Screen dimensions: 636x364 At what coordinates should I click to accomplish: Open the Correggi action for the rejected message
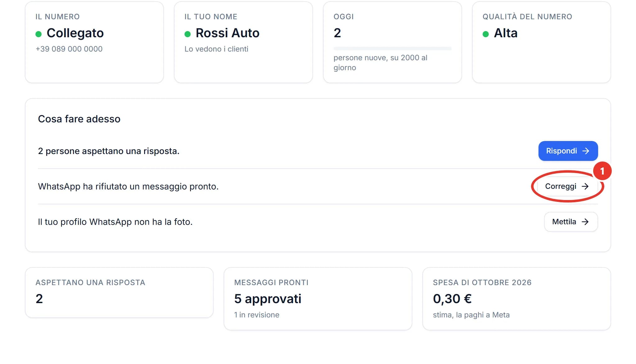point(567,186)
